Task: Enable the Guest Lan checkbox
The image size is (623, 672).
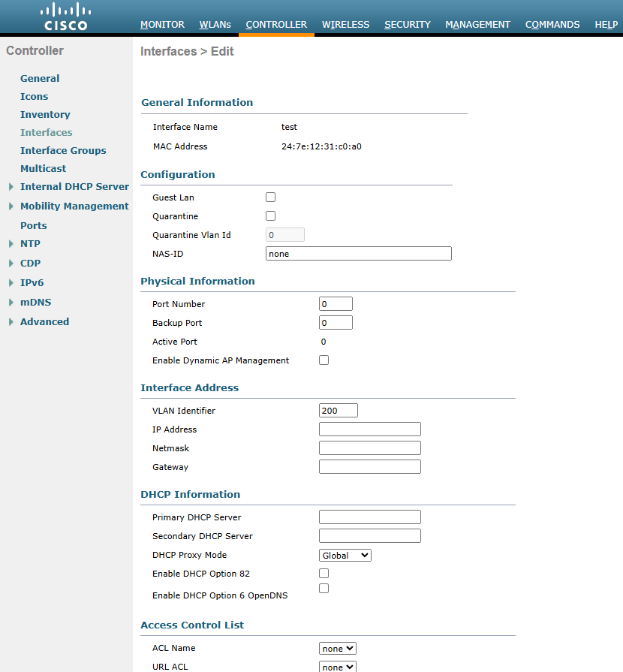Action: click(270, 197)
